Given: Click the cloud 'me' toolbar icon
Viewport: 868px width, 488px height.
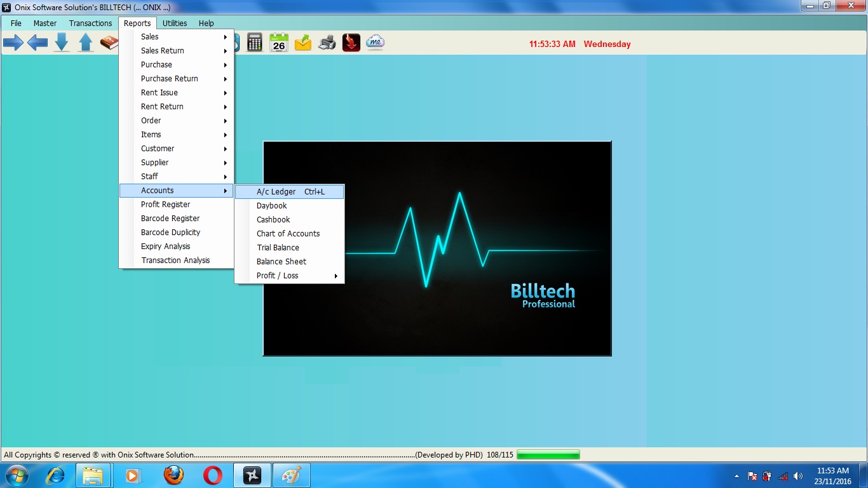Looking at the screenshot, I should coord(375,43).
